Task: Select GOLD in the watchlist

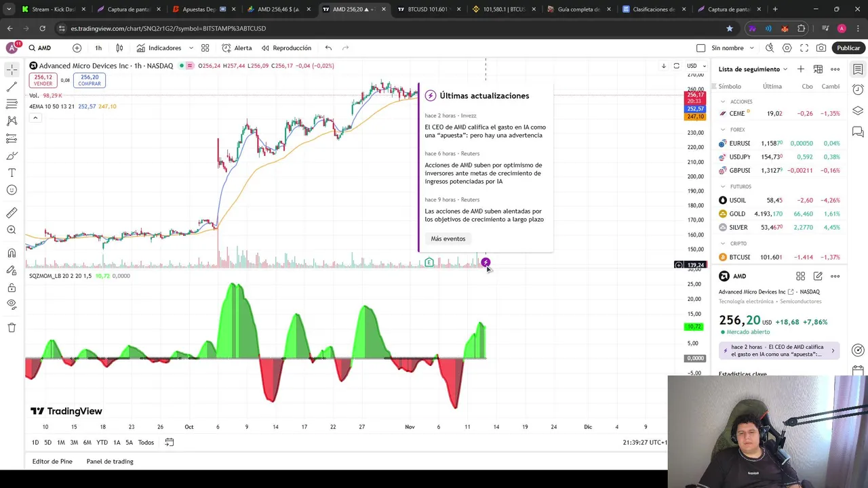Action: pos(780,214)
